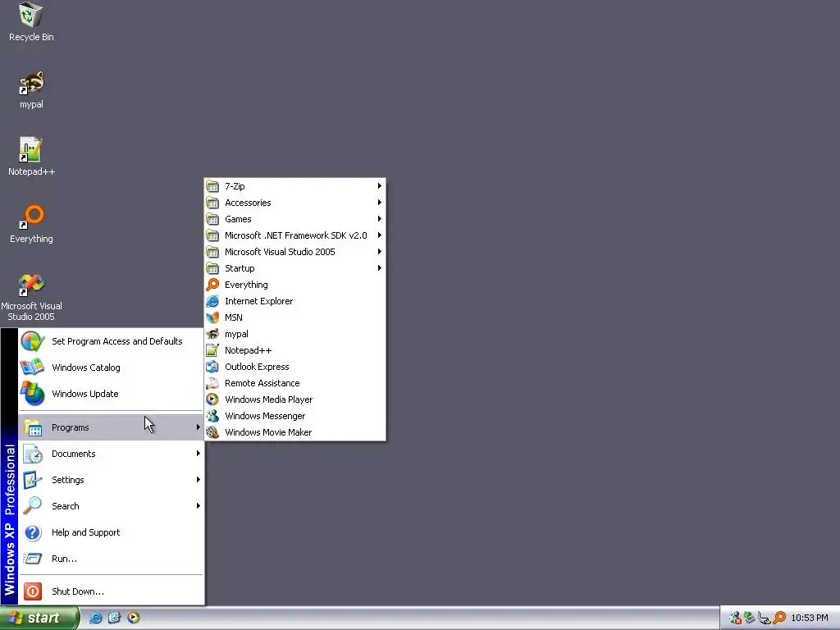
Task: Launch mypal from Programs list
Action: click(294, 335)
